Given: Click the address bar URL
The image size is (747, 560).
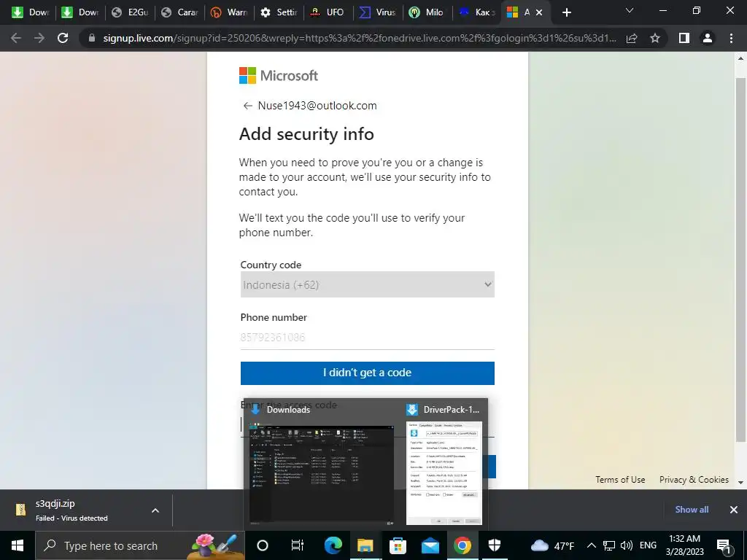Looking at the screenshot, I should [x=360, y=38].
